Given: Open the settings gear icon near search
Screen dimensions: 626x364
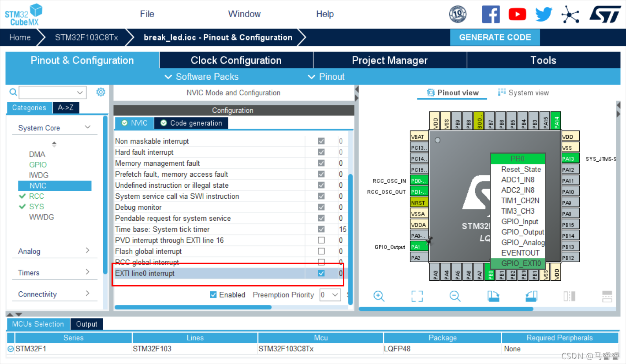Looking at the screenshot, I should point(101,92).
